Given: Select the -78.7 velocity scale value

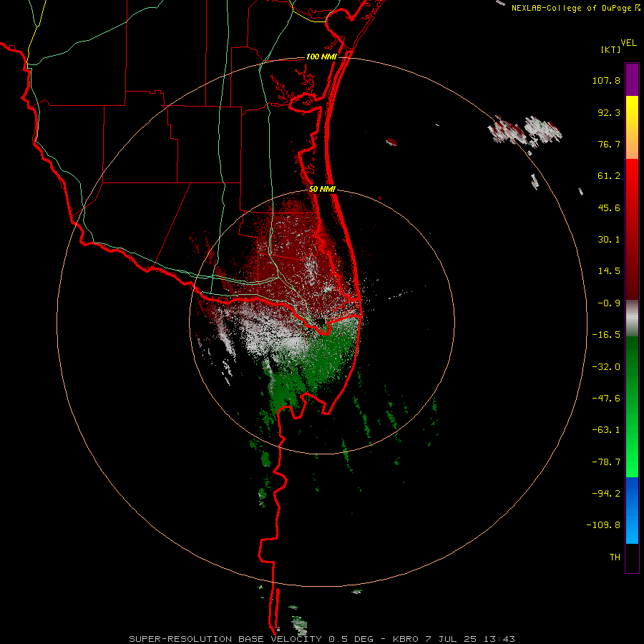Looking at the screenshot, I should click(606, 462).
